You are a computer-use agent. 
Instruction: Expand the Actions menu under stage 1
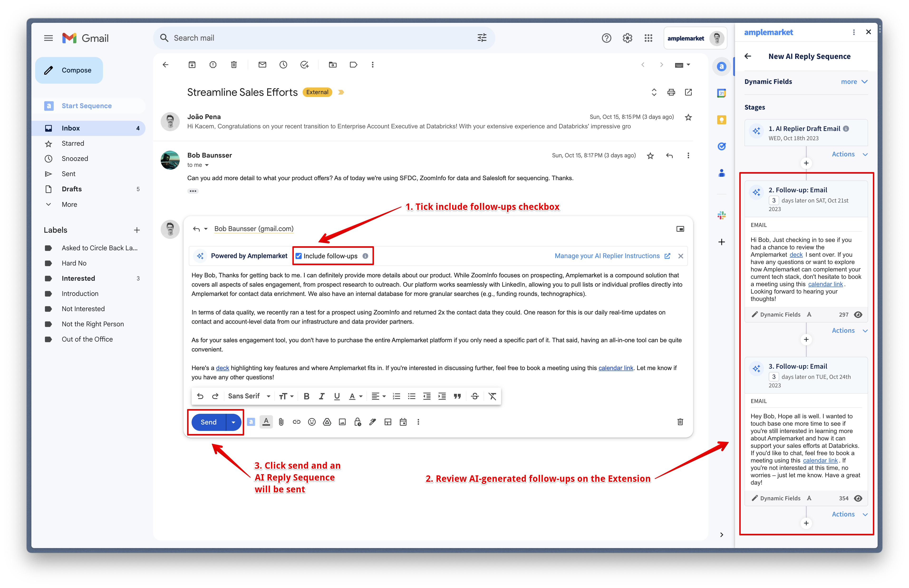(x=849, y=154)
